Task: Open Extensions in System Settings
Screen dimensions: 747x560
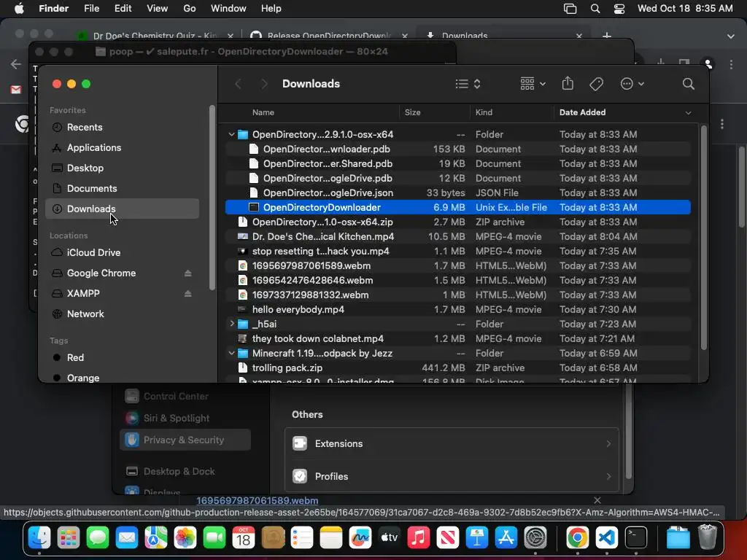Action: [x=452, y=444]
